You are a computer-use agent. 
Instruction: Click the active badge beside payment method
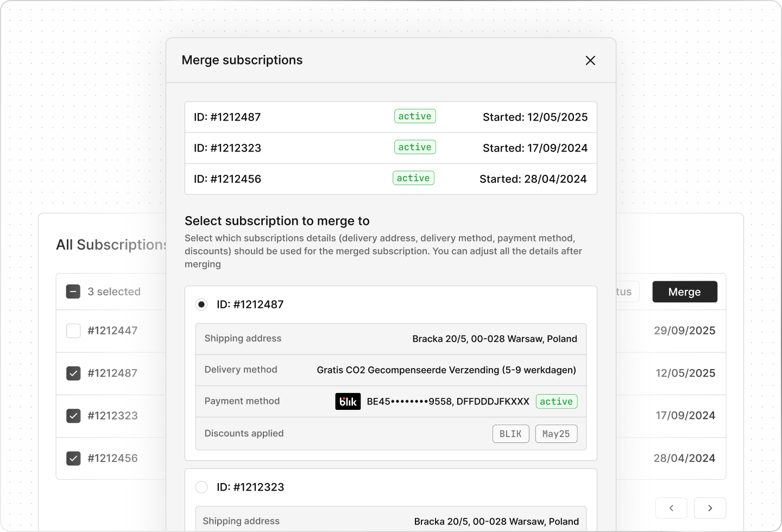[x=556, y=402]
